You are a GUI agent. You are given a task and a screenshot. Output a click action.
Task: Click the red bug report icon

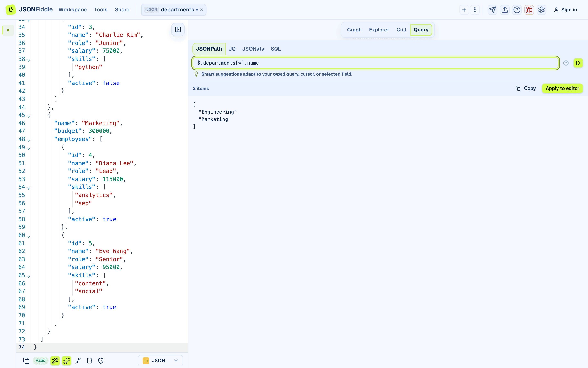click(529, 10)
